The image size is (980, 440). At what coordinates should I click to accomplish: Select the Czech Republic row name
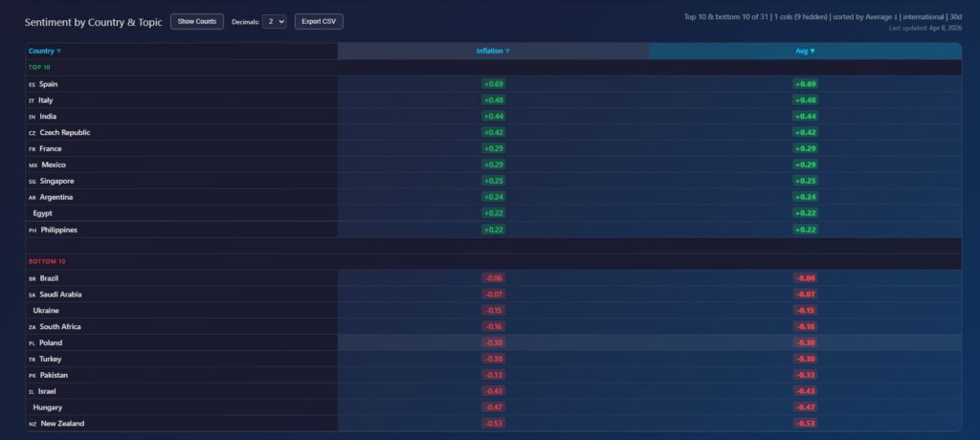tap(65, 133)
